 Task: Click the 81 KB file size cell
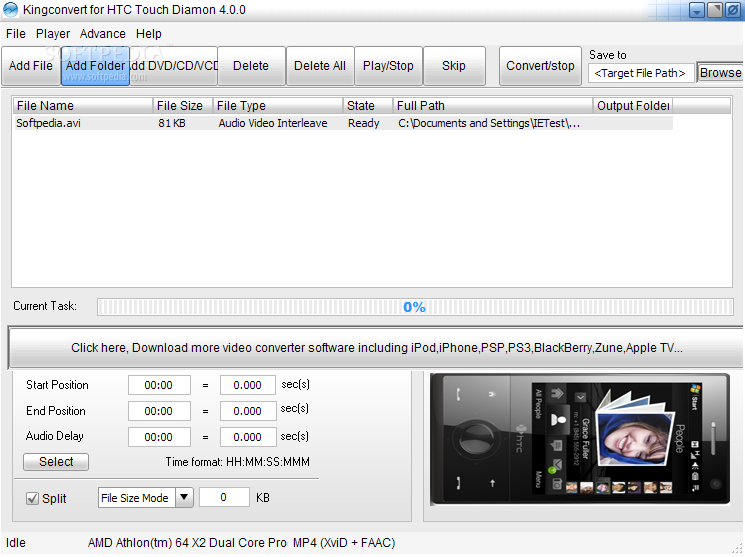coord(172,123)
